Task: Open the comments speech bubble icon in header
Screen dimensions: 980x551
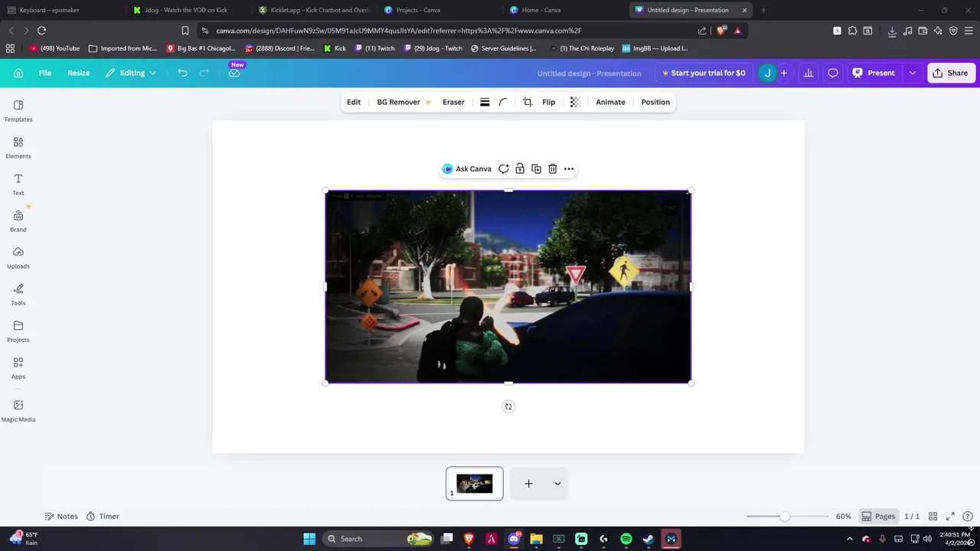Action: tap(833, 73)
